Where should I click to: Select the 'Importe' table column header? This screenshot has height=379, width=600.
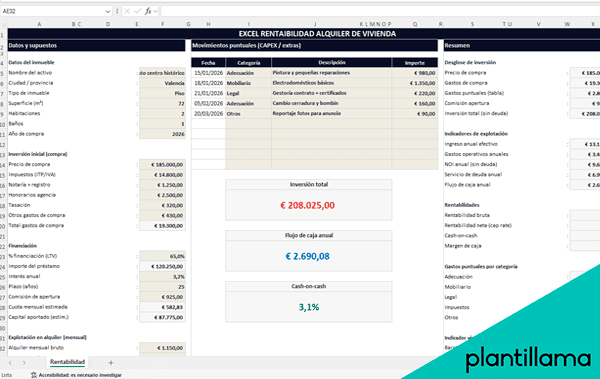click(415, 63)
